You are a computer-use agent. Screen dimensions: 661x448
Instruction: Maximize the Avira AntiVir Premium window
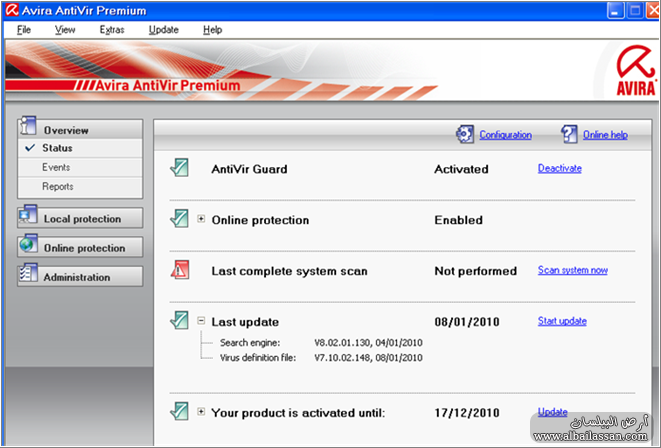[x=635, y=10]
